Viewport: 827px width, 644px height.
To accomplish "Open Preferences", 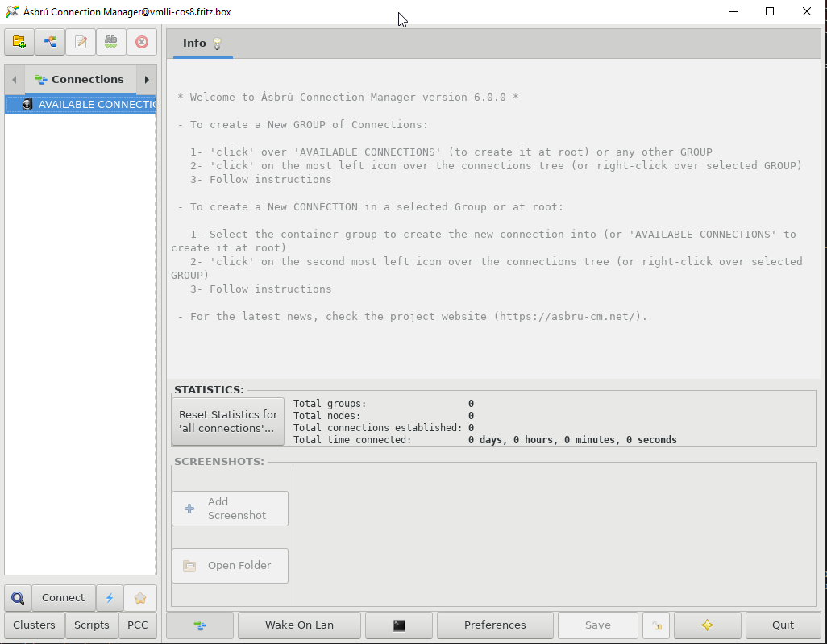I will tap(495, 625).
